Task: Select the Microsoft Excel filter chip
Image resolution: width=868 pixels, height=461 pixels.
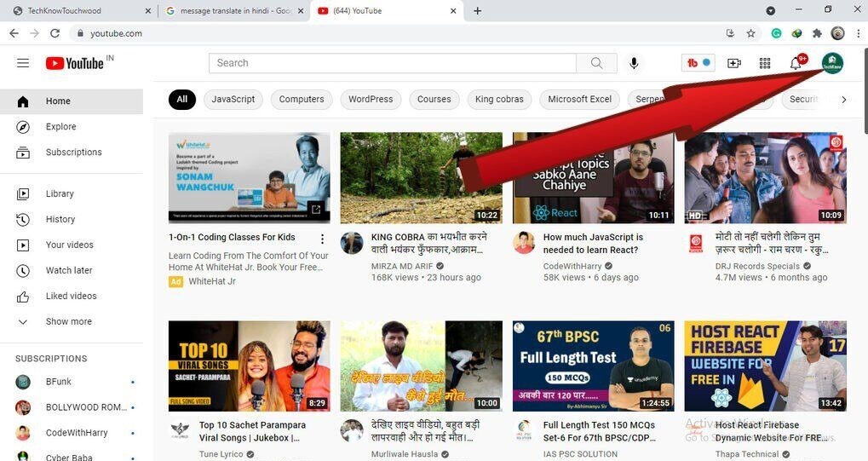Action: [x=579, y=99]
